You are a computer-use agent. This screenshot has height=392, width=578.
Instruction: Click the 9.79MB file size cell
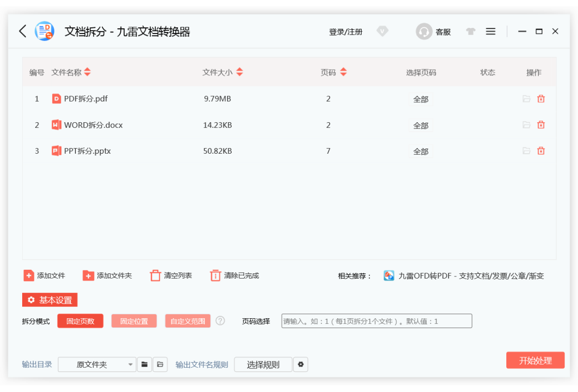(217, 99)
